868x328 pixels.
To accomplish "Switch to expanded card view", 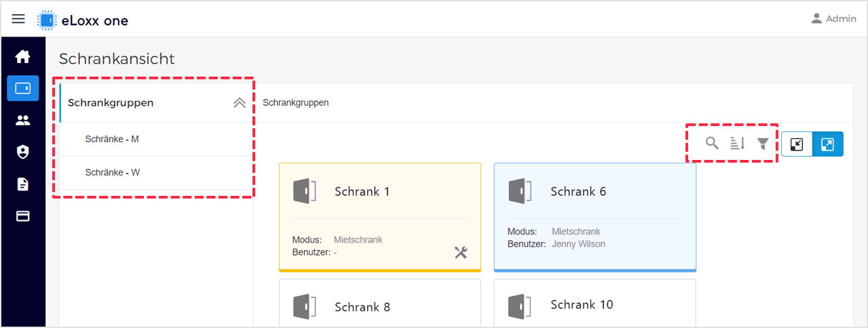I will 828,144.
